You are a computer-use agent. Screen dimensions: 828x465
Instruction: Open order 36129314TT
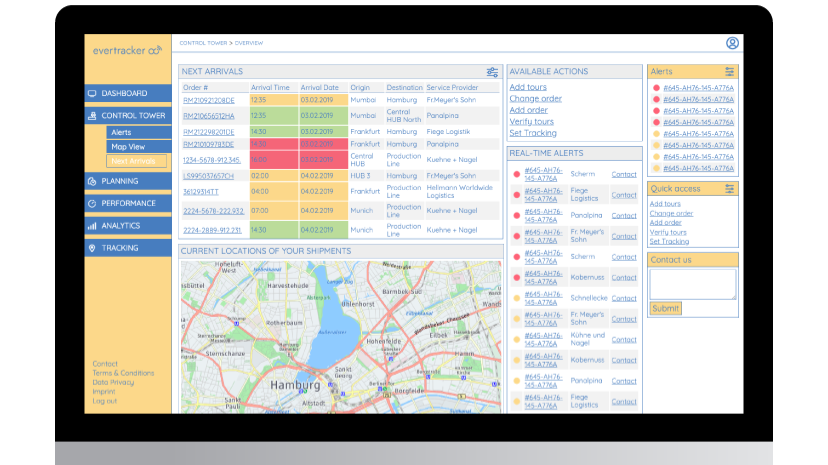pos(201,192)
